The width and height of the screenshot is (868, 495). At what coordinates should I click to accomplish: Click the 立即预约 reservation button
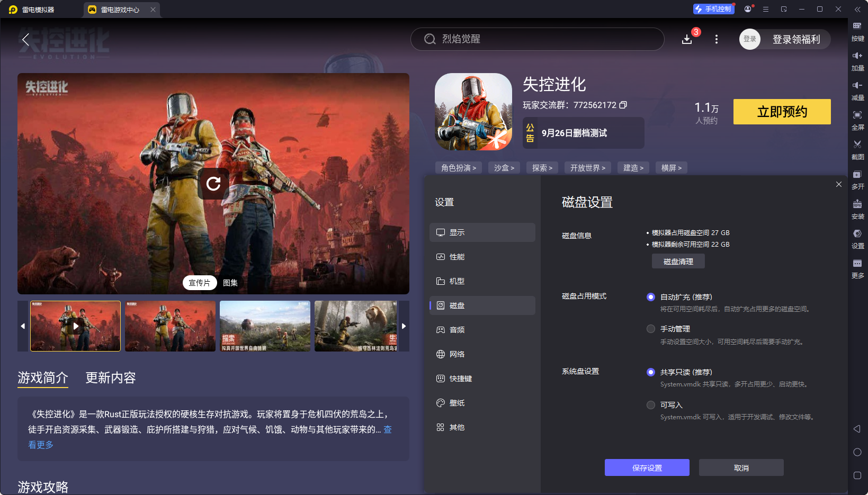coord(782,112)
